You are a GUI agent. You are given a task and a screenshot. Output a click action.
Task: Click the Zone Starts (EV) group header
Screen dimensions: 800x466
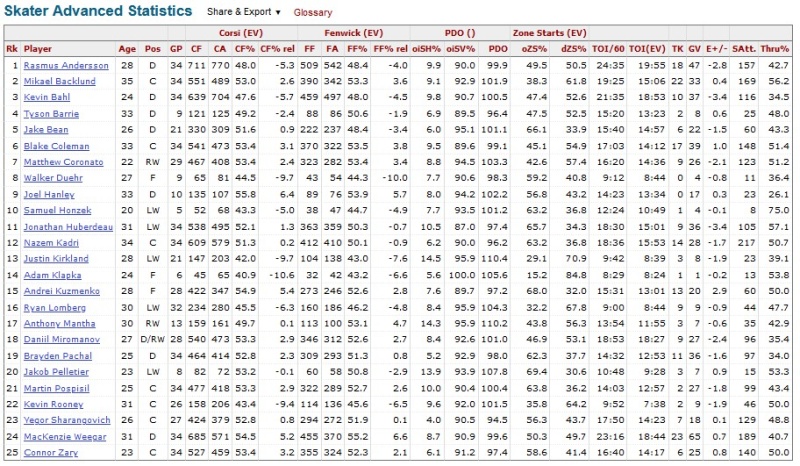tap(549, 33)
